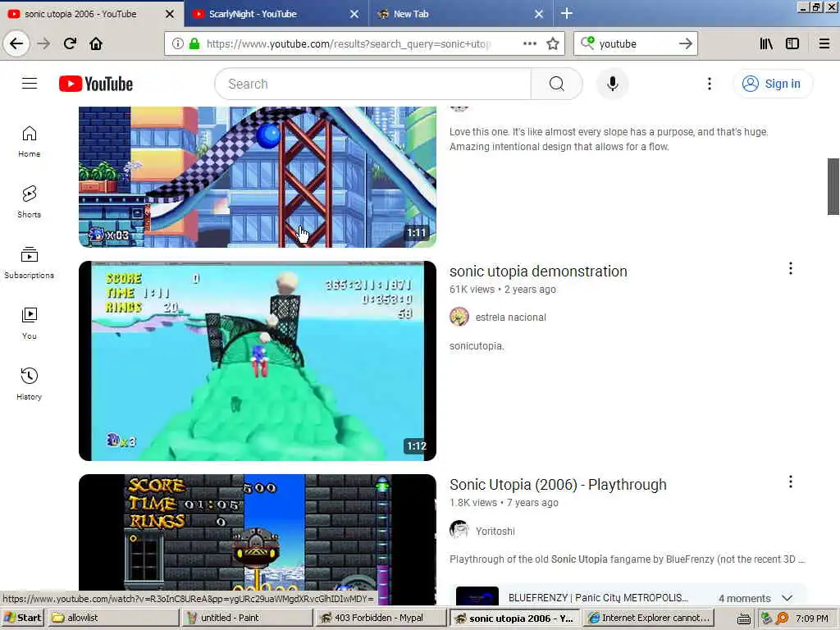840x630 pixels.
Task: Open options for Sonic Utopia (2006) Playthrough
Action: coord(790,482)
